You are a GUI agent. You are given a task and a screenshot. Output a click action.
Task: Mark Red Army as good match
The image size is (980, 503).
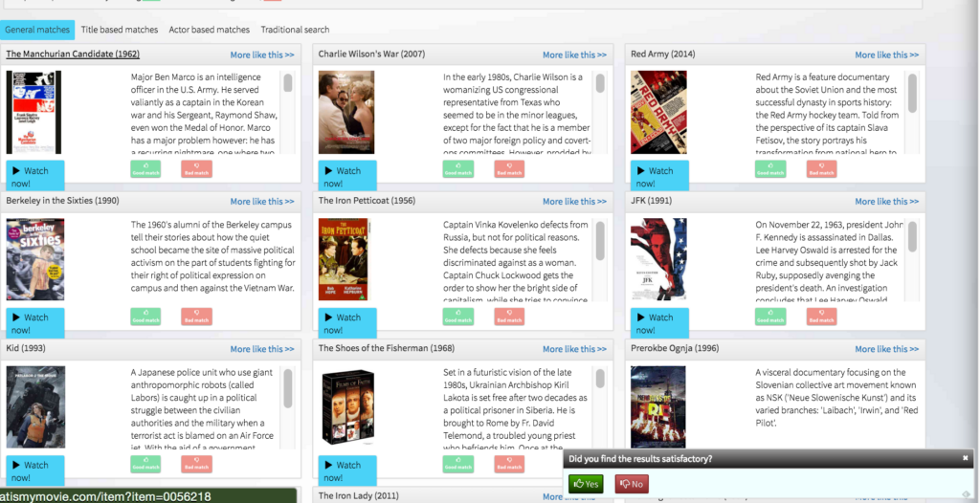[770, 169]
